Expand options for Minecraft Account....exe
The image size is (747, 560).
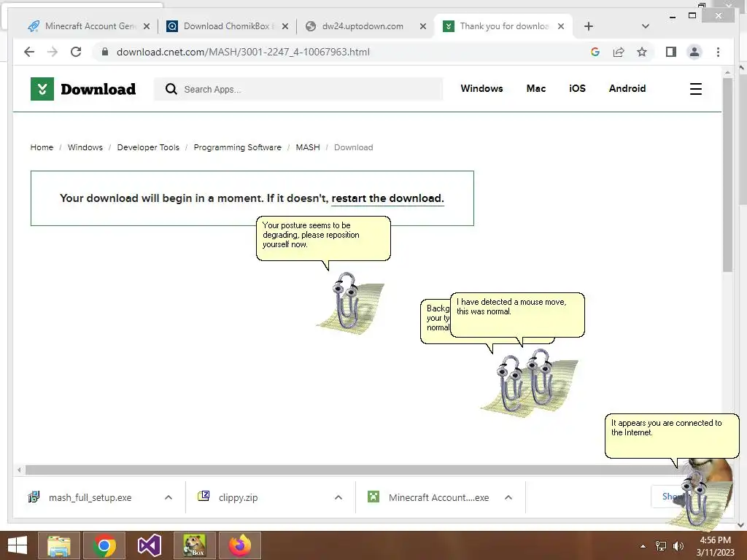(x=508, y=497)
